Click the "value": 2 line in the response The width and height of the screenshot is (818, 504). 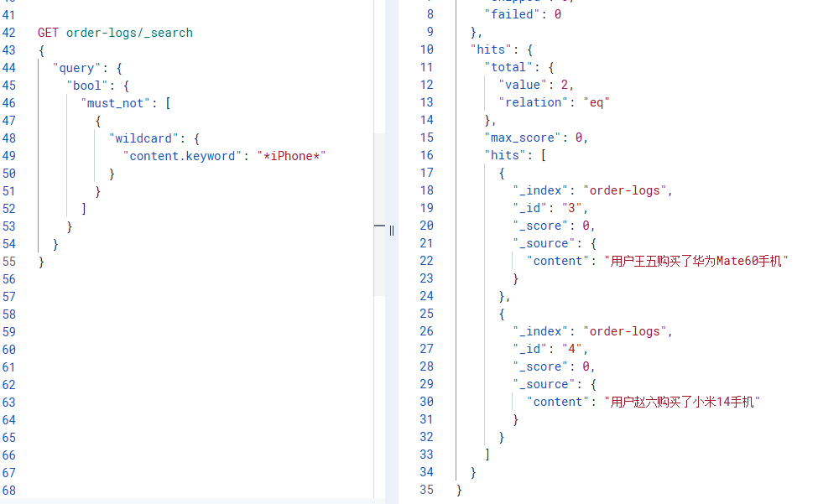point(536,85)
